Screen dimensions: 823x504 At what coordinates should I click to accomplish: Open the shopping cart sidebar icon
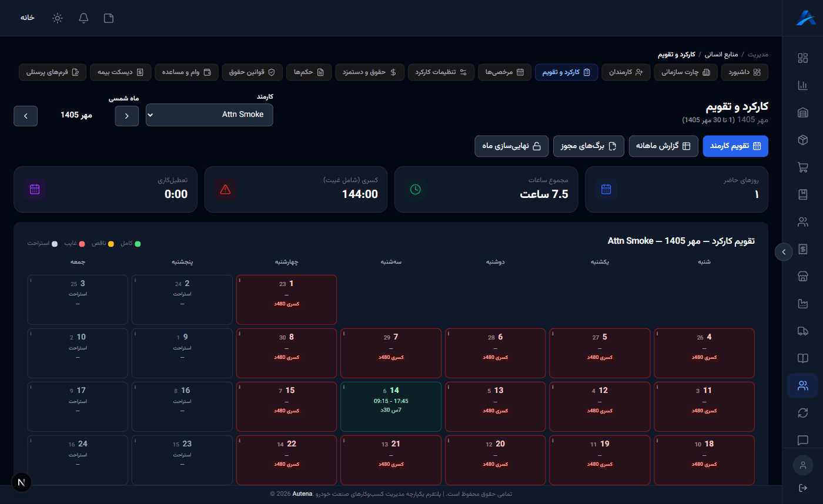(802, 167)
